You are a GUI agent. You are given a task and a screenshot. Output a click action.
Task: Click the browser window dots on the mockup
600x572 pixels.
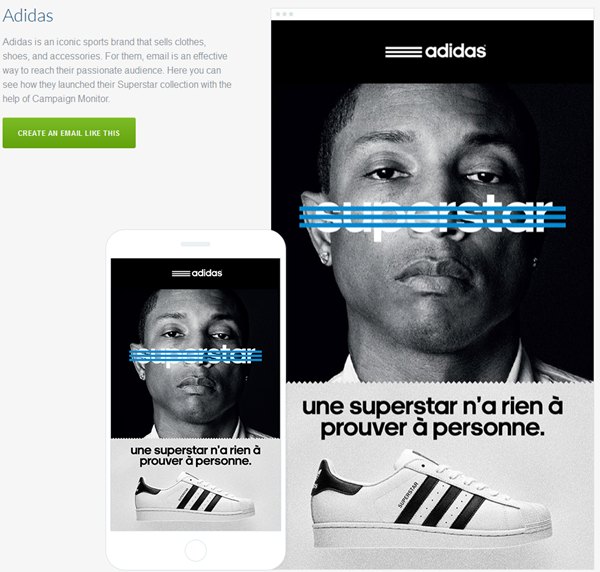284,14
